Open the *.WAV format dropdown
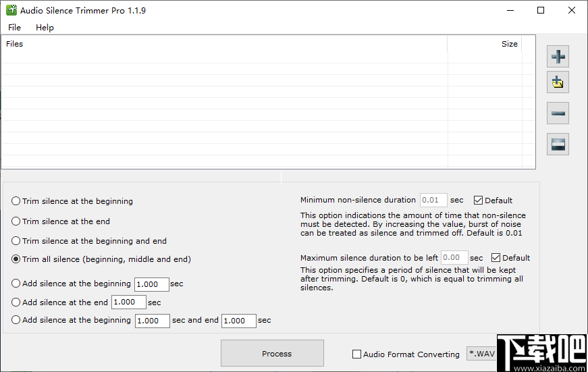Image resolution: width=588 pixels, height=372 pixels. pyautogui.click(x=481, y=354)
